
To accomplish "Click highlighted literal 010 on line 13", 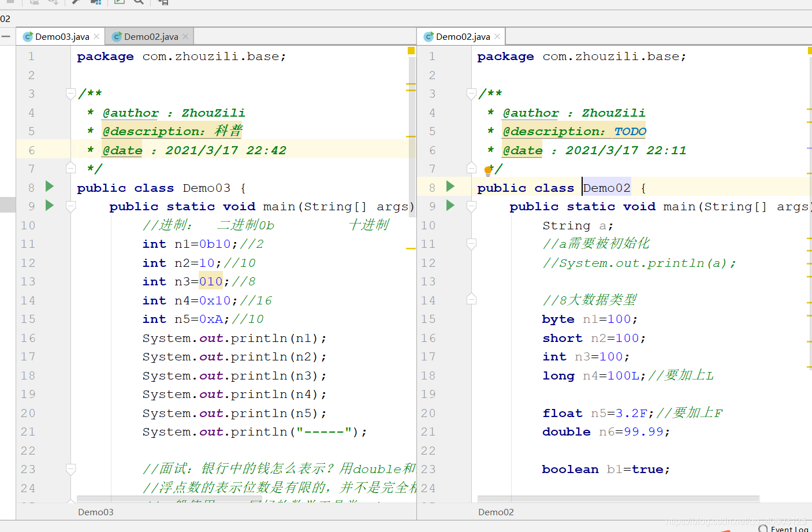I will [211, 281].
